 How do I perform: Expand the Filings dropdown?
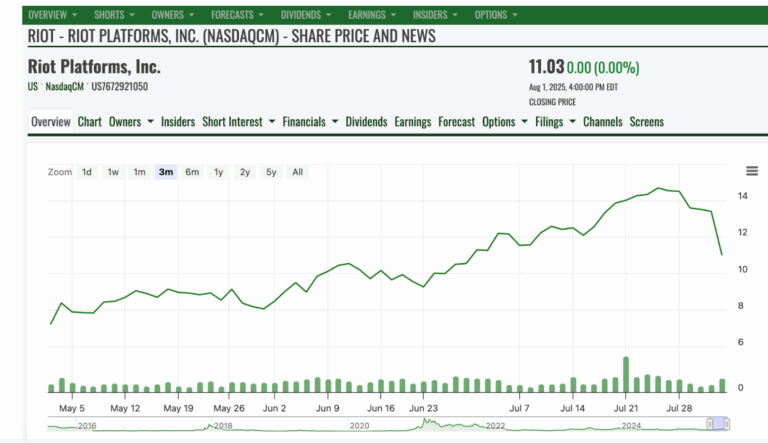coord(555,122)
